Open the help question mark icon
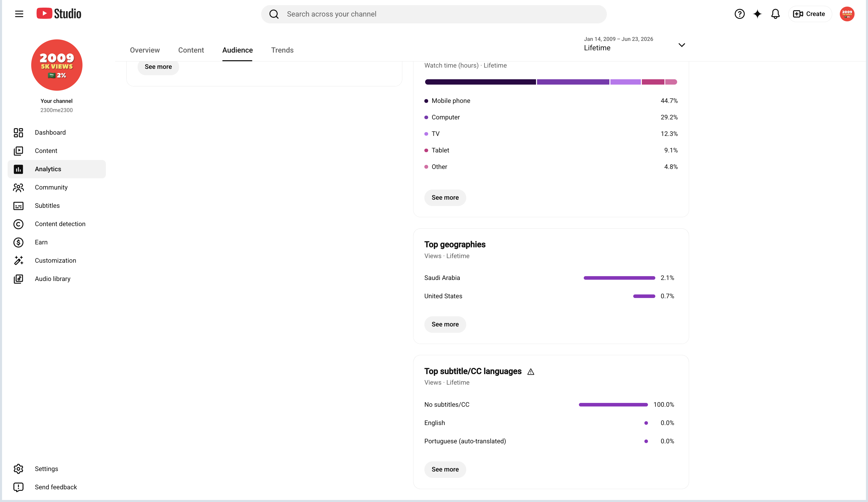This screenshot has width=868, height=502. click(x=739, y=14)
